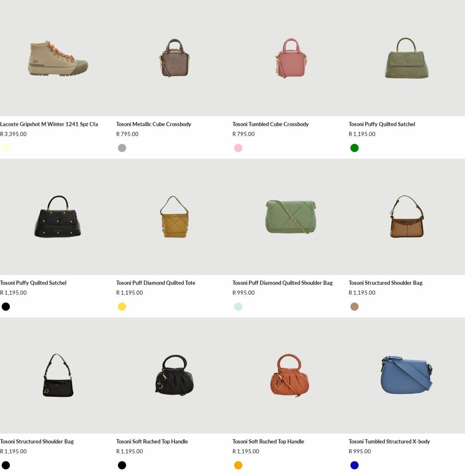Click the Tosoni Structured Shoulder Bag title above brown swatch

click(x=385, y=283)
